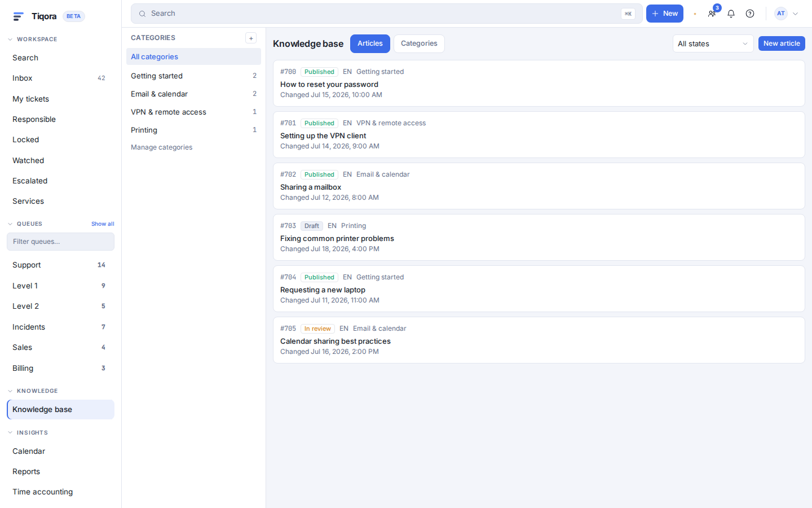Open the Watched tickets view

(x=60, y=160)
